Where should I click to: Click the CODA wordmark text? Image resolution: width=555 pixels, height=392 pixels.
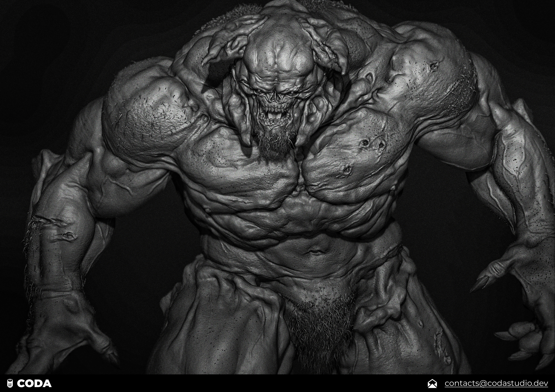(34, 383)
